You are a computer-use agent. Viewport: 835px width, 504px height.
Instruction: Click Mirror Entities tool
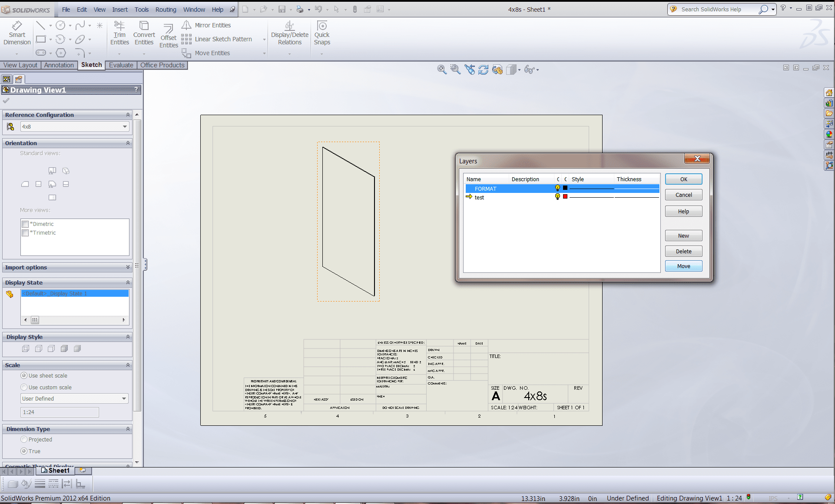(x=206, y=25)
